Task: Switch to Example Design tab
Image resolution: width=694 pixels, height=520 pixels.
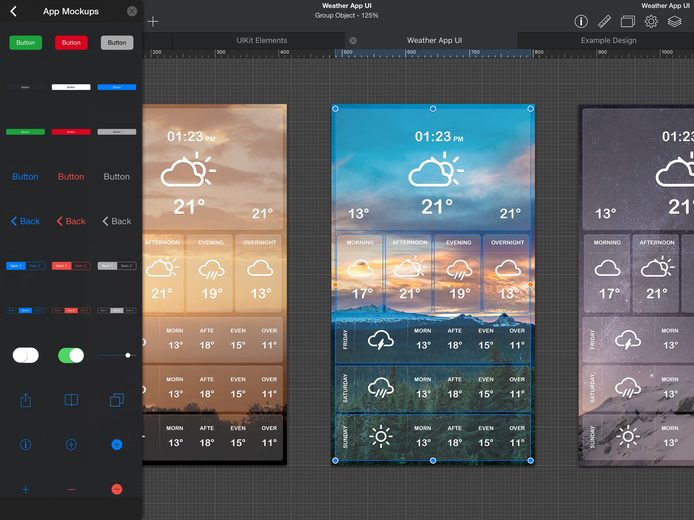Action: (x=609, y=40)
